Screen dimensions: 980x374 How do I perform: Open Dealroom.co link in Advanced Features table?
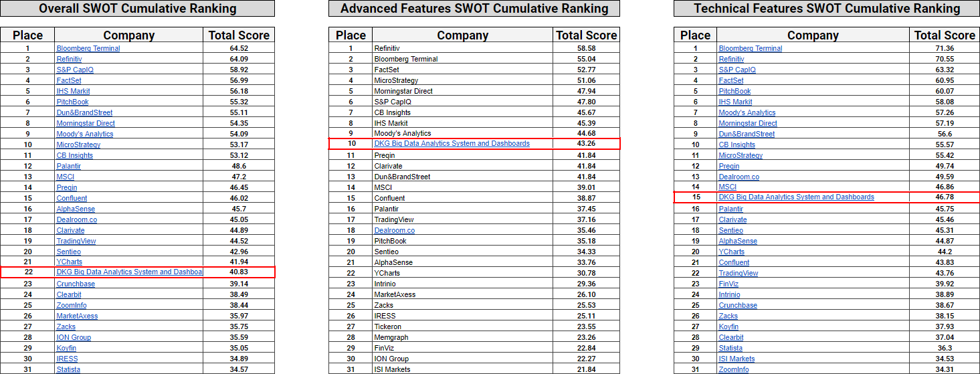tap(394, 230)
